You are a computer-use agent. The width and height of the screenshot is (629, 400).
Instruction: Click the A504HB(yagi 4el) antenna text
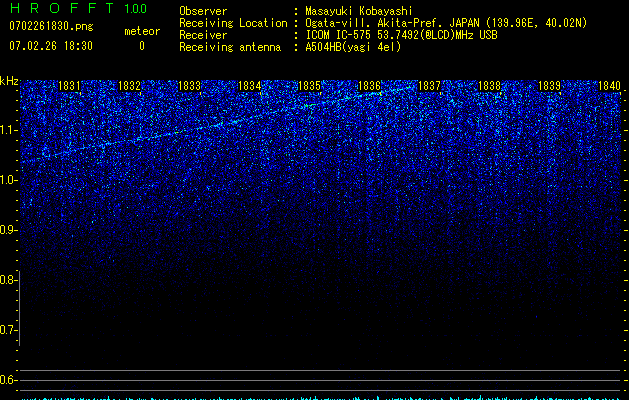pyautogui.click(x=353, y=47)
